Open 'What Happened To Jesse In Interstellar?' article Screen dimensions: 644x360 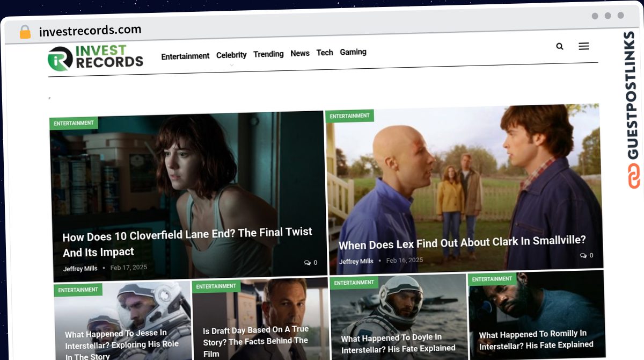[122, 344]
